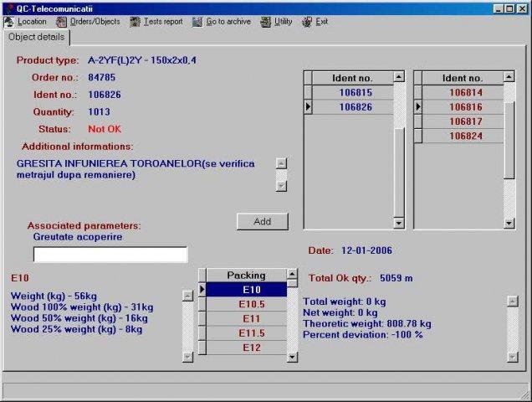Click the red ident list scrollbar thumb
The width and height of the screenshot is (532, 402).
click(509, 139)
